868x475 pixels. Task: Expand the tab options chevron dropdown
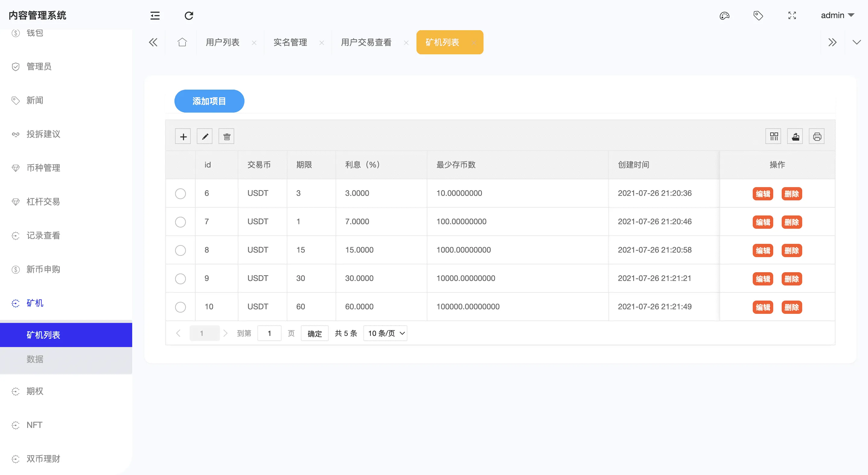click(x=856, y=43)
